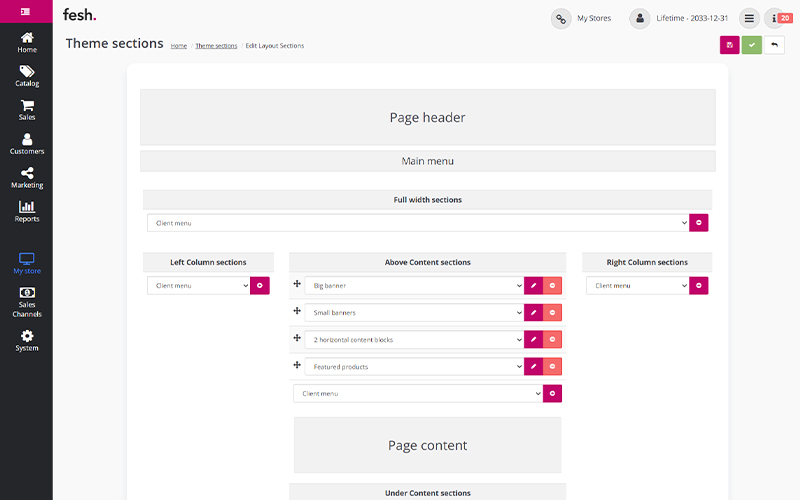Open the Catalog menu in sidebar
Screen dimensions: 800x500
tap(27, 76)
